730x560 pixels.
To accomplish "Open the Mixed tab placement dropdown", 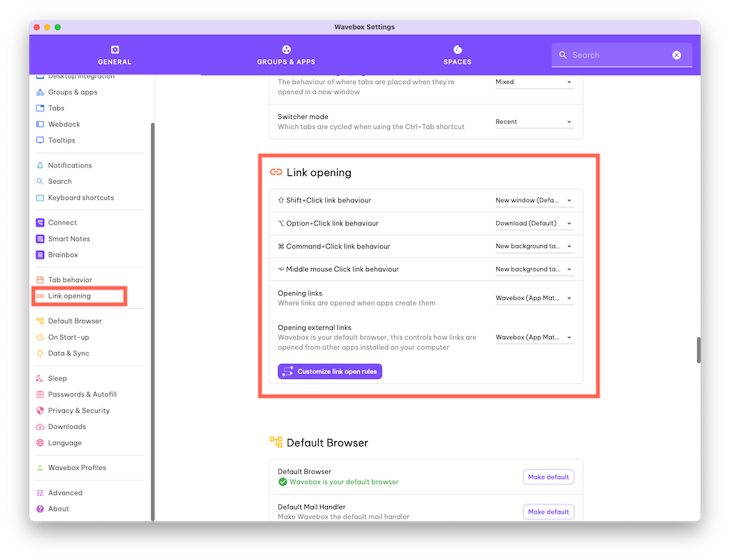I will [x=535, y=83].
